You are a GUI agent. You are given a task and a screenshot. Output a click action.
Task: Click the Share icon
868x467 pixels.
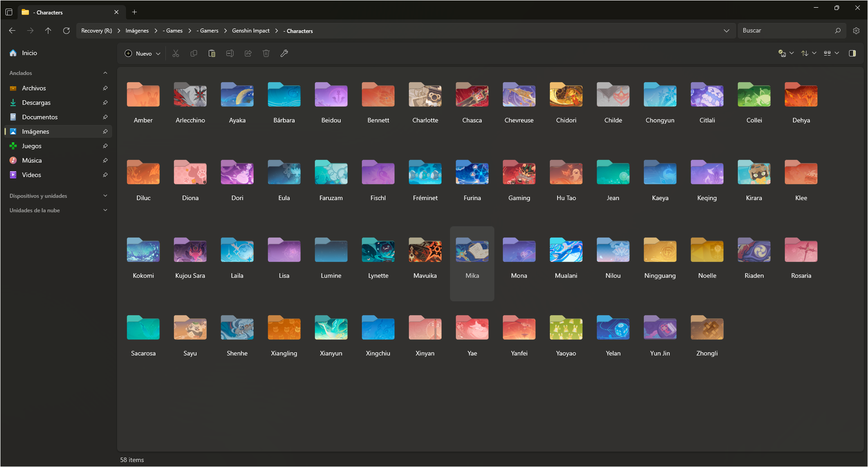tap(248, 53)
